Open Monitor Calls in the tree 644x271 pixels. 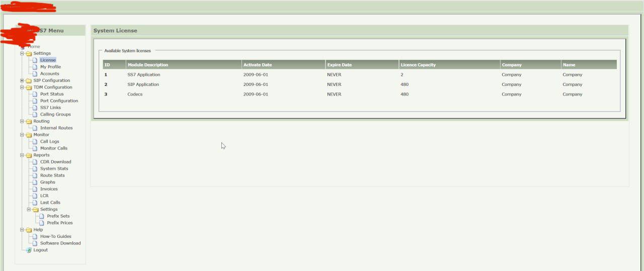pos(53,148)
